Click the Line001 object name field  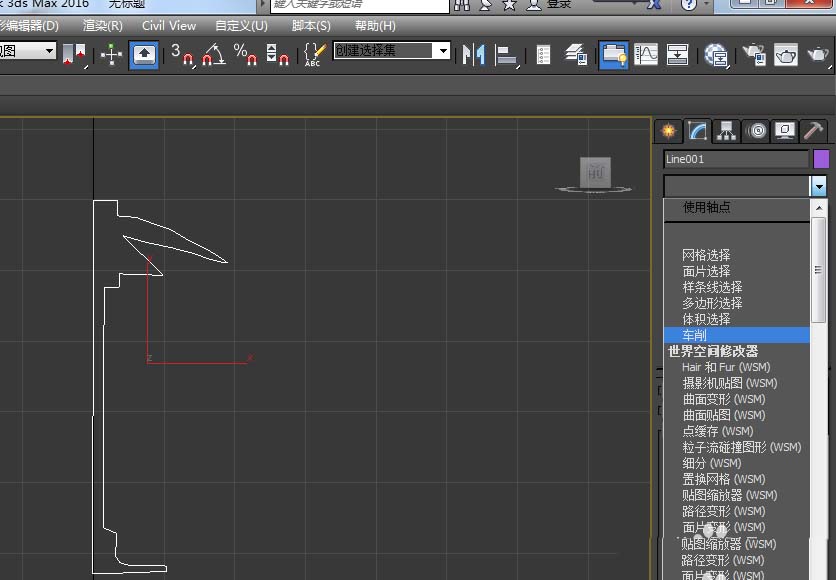click(736, 159)
